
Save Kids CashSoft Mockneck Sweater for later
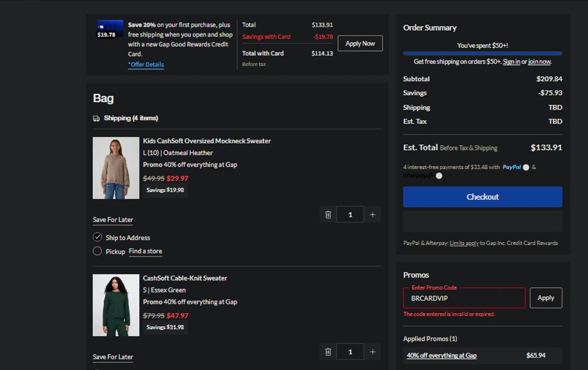click(113, 220)
